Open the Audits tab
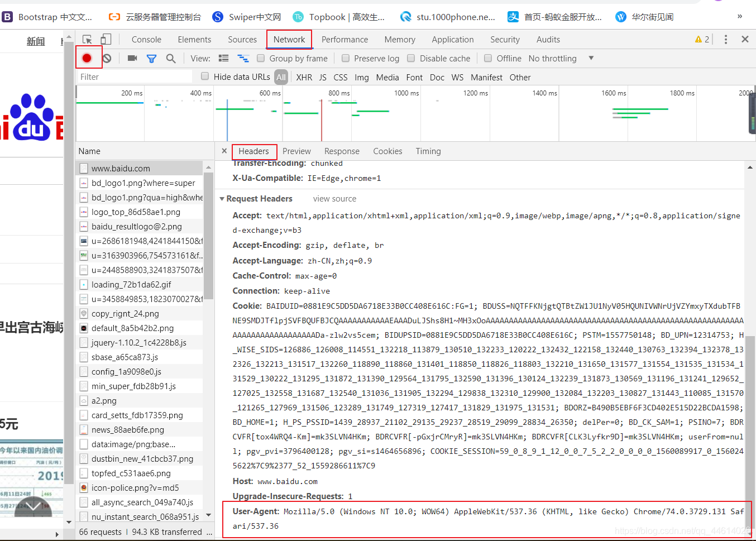This screenshot has width=756, height=541. [548, 39]
